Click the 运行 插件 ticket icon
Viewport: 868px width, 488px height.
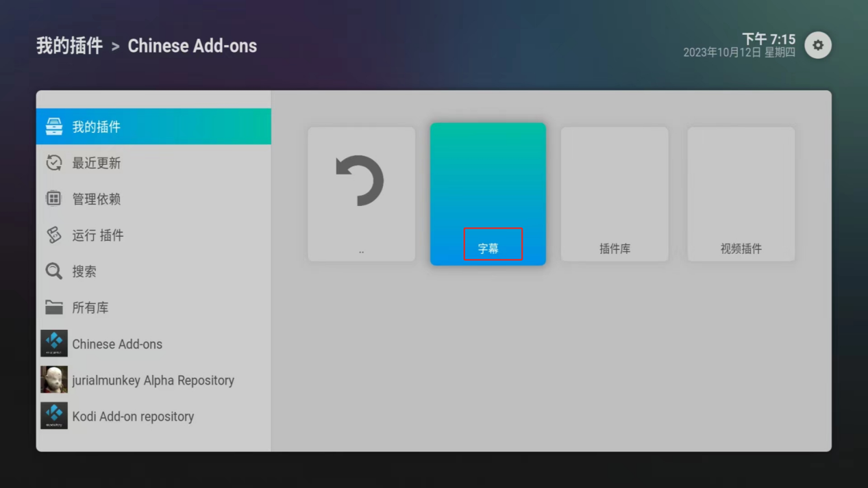[54, 235]
